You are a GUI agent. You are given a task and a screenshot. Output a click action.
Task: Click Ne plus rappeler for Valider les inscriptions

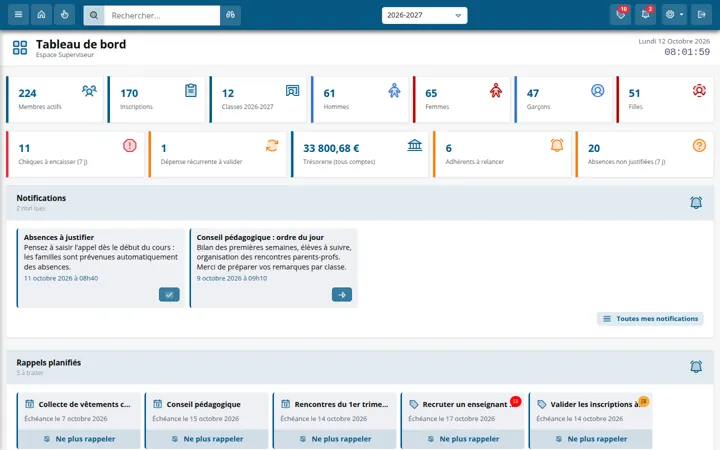click(x=591, y=439)
